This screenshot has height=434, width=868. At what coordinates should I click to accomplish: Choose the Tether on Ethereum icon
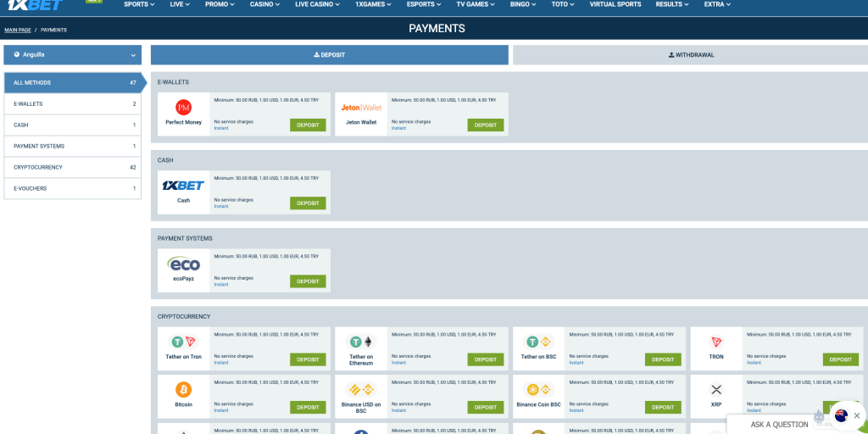pos(361,342)
